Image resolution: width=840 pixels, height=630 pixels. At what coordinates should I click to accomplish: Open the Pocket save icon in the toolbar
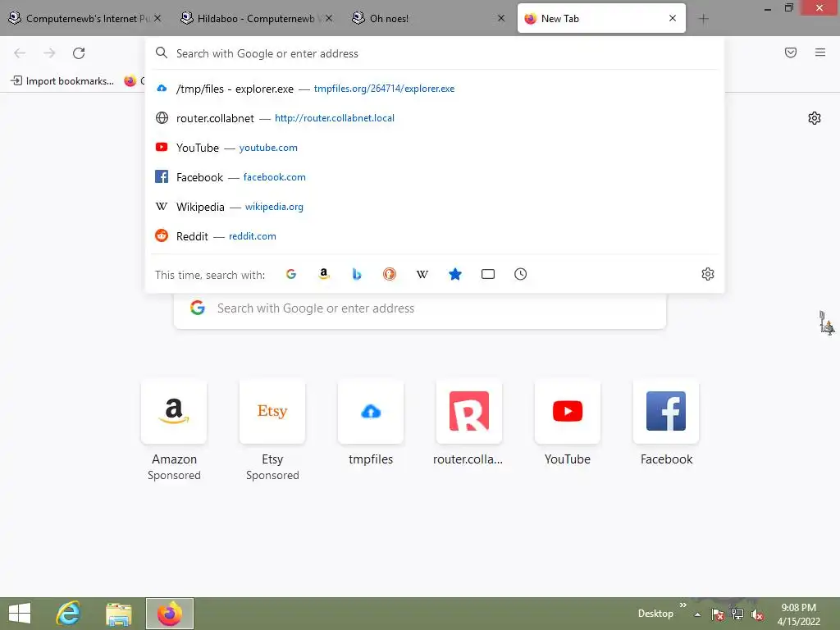(x=791, y=52)
